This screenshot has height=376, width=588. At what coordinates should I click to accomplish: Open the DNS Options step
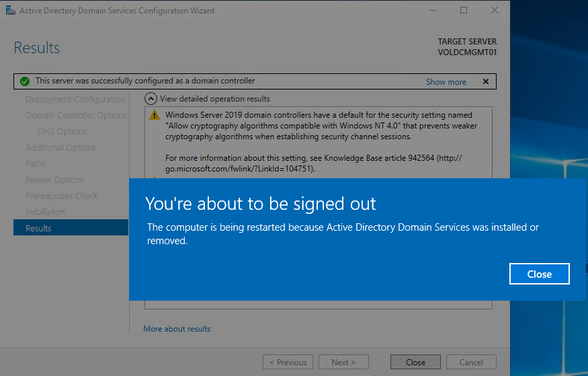coord(62,132)
